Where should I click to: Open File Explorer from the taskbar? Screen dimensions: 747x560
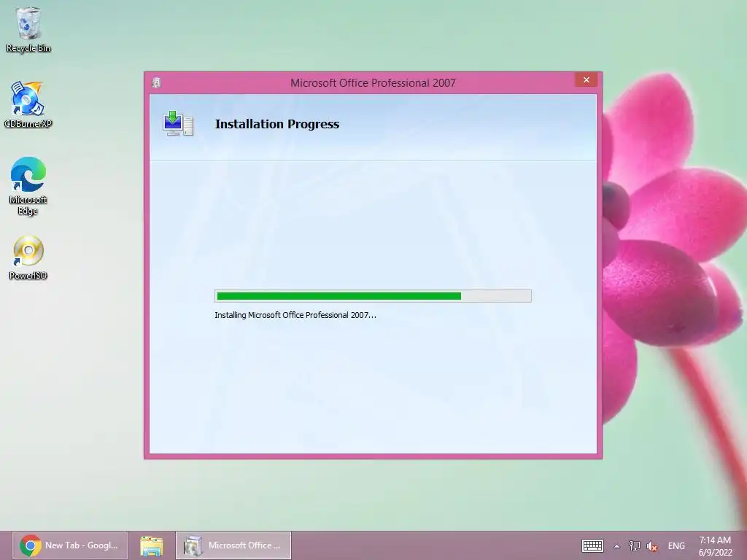152,545
